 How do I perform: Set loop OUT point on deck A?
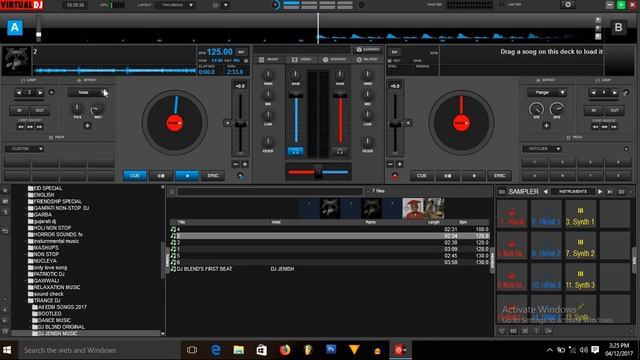coord(40,110)
